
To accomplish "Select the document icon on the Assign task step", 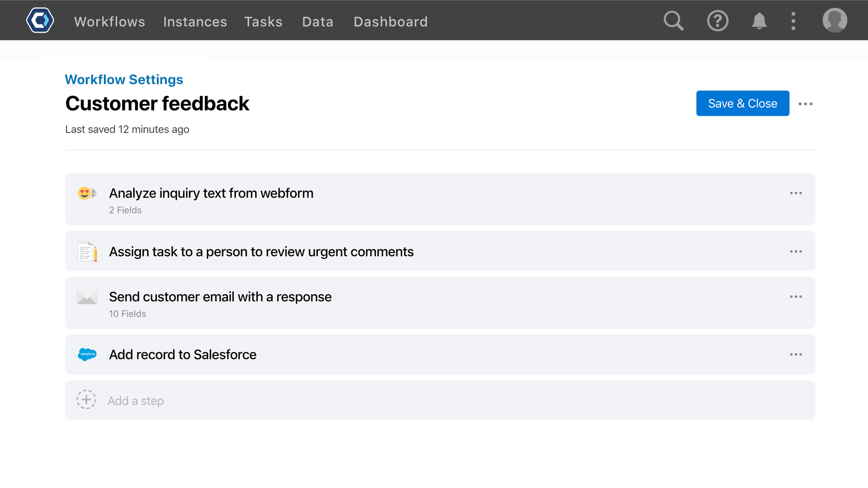I will 87,251.
